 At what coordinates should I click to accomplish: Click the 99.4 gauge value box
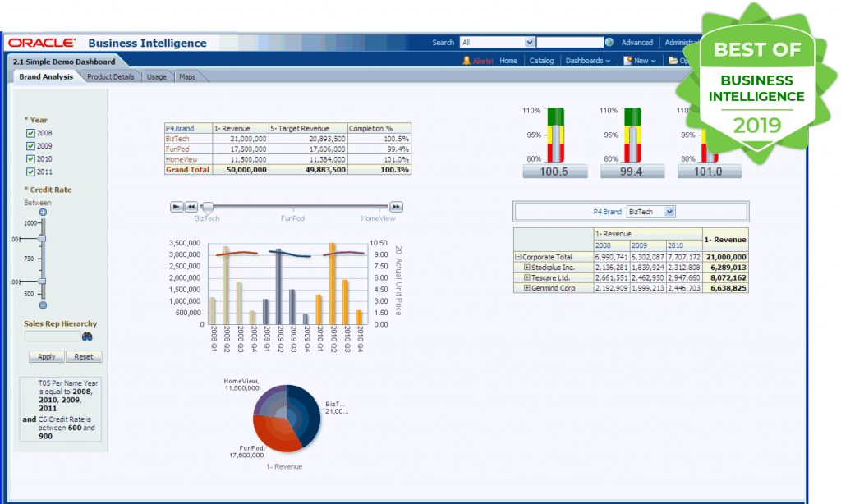[632, 172]
